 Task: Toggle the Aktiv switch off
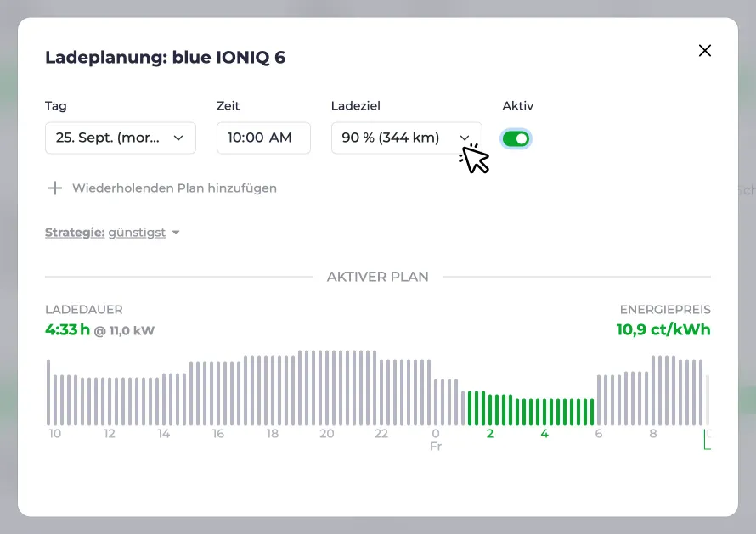coord(516,138)
